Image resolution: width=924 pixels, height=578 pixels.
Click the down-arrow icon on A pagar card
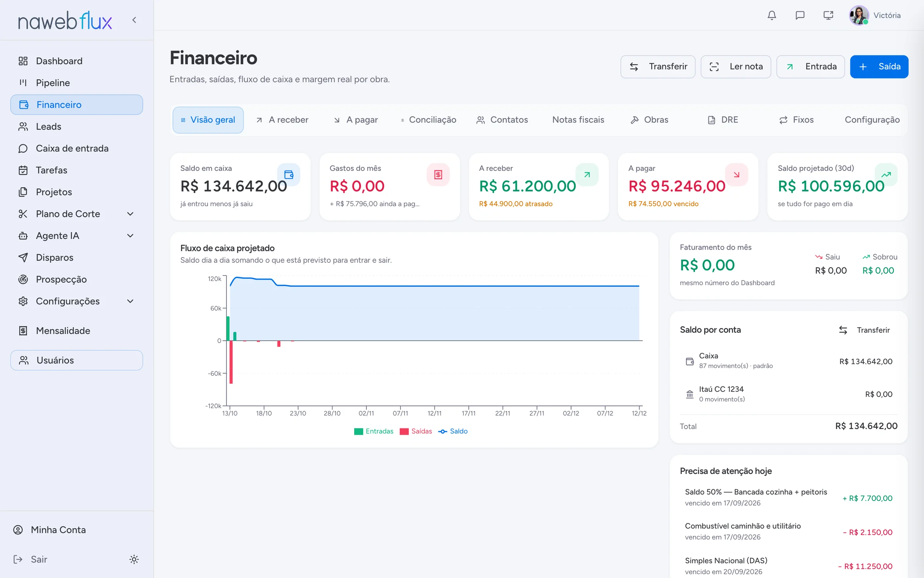coord(737,175)
